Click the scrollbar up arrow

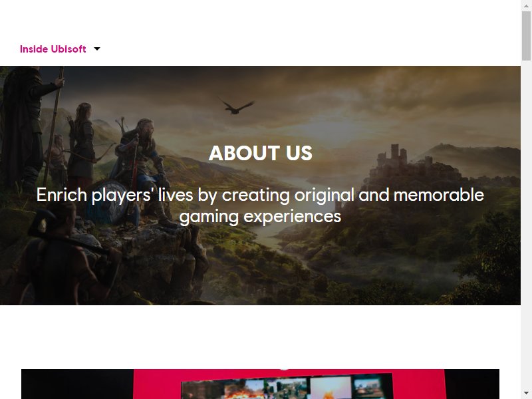click(x=526, y=6)
